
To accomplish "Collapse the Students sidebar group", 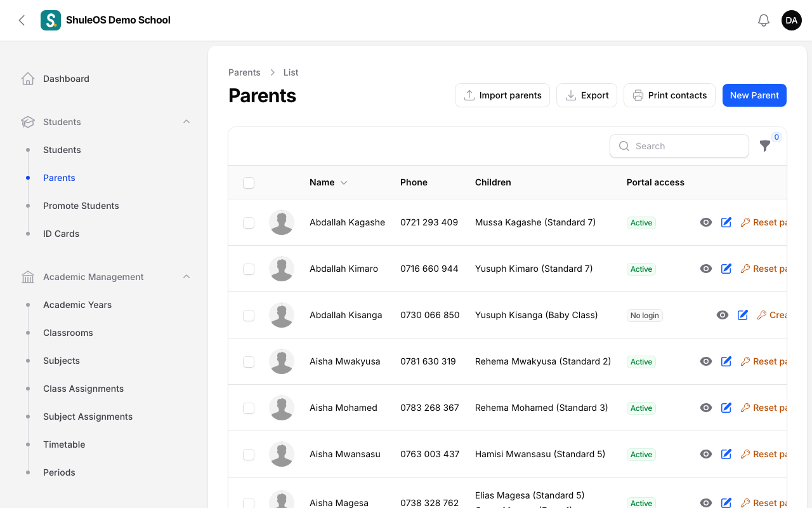I will (187, 122).
